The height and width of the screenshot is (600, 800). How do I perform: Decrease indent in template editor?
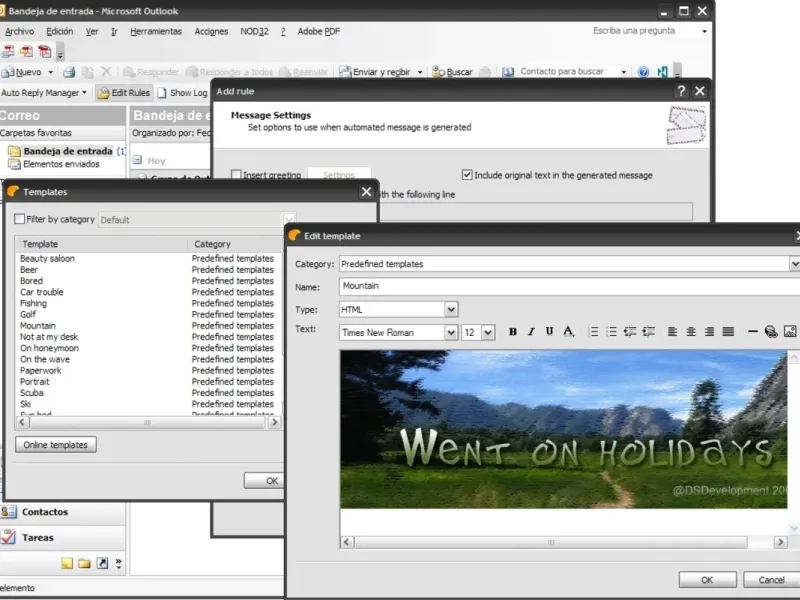point(630,332)
